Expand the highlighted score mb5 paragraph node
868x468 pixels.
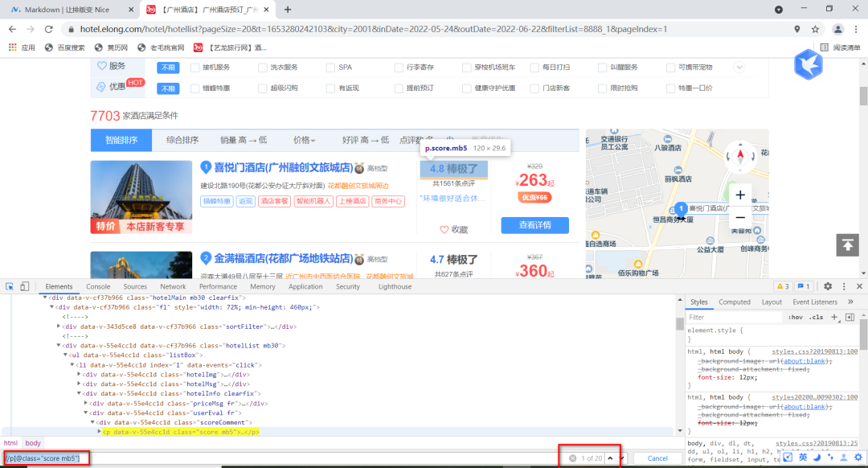[x=99, y=432]
